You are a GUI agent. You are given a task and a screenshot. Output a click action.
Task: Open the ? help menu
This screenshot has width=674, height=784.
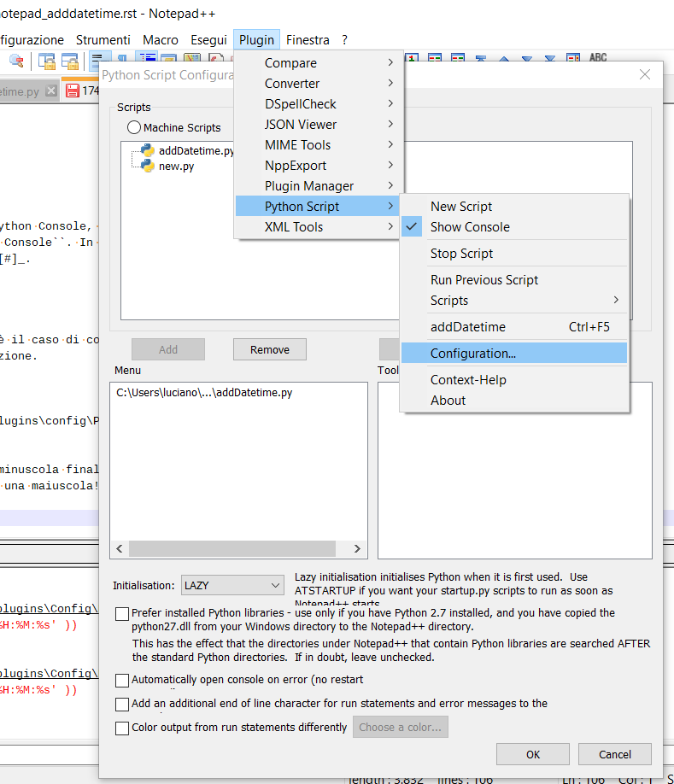344,40
